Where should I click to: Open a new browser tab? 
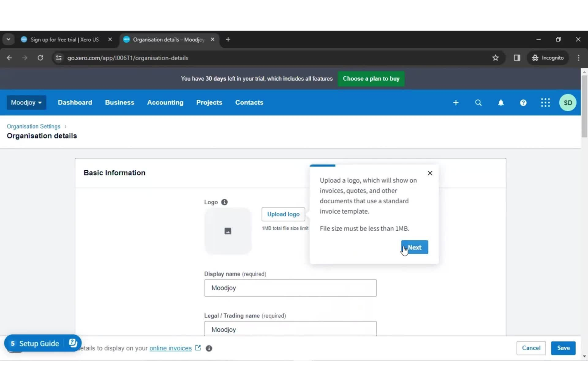[x=228, y=40]
